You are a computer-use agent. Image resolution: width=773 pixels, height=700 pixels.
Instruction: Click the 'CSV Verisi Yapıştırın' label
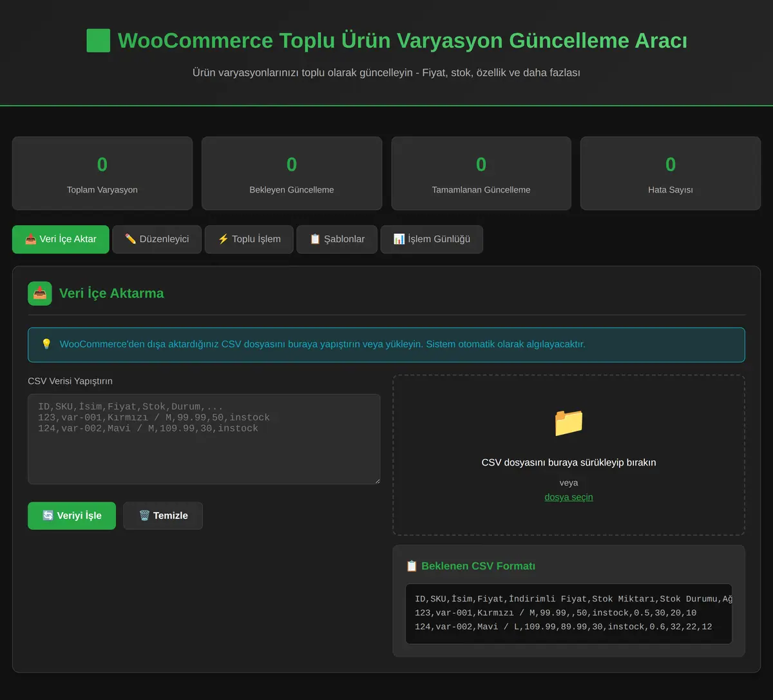pyautogui.click(x=70, y=381)
